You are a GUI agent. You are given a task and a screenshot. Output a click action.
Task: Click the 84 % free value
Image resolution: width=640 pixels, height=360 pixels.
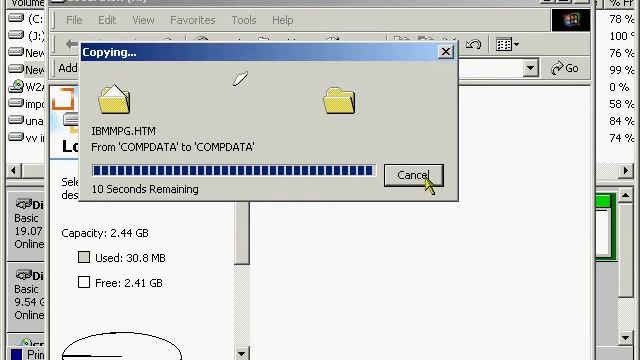tap(621, 121)
